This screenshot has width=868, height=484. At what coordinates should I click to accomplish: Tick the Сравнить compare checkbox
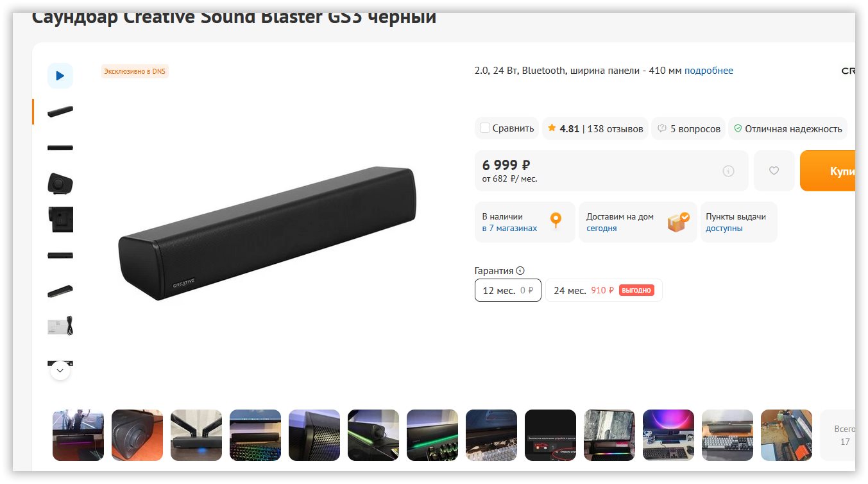pyautogui.click(x=485, y=128)
